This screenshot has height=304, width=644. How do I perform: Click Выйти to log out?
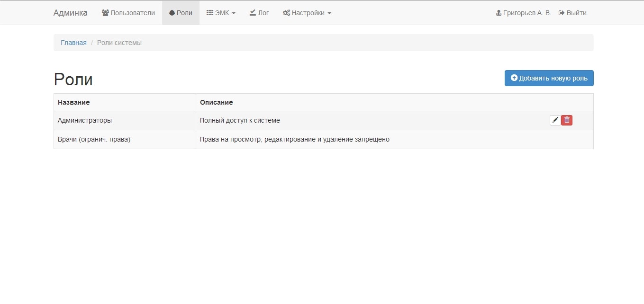572,13
